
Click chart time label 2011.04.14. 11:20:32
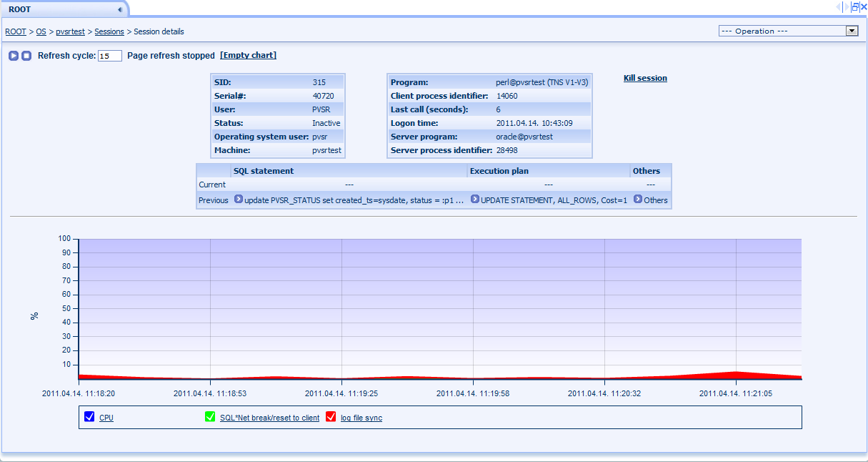604,393
